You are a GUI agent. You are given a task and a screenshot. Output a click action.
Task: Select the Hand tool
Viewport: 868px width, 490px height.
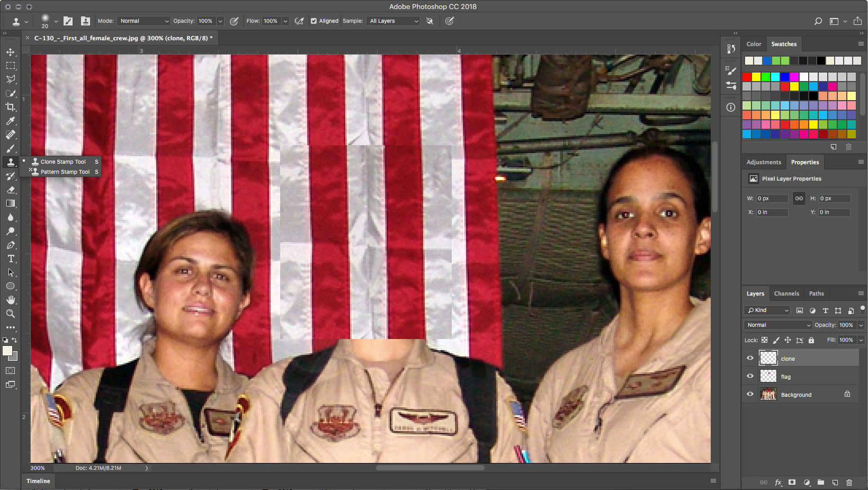(x=11, y=300)
